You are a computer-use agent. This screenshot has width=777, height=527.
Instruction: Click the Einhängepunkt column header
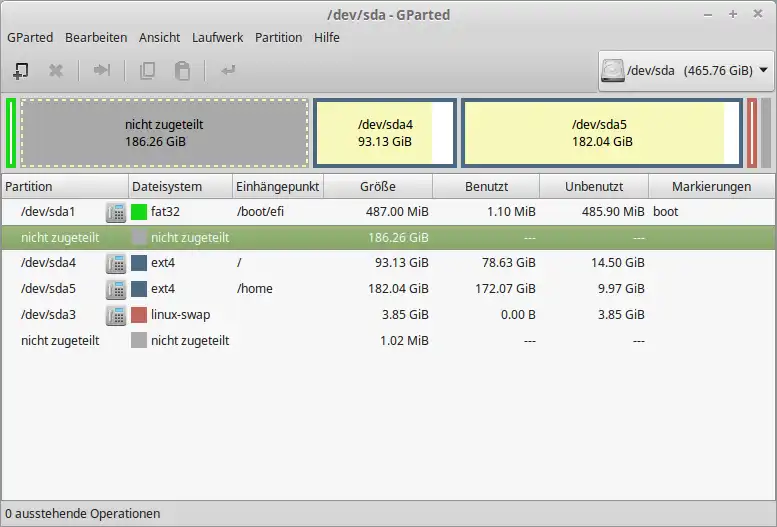[278, 186]
